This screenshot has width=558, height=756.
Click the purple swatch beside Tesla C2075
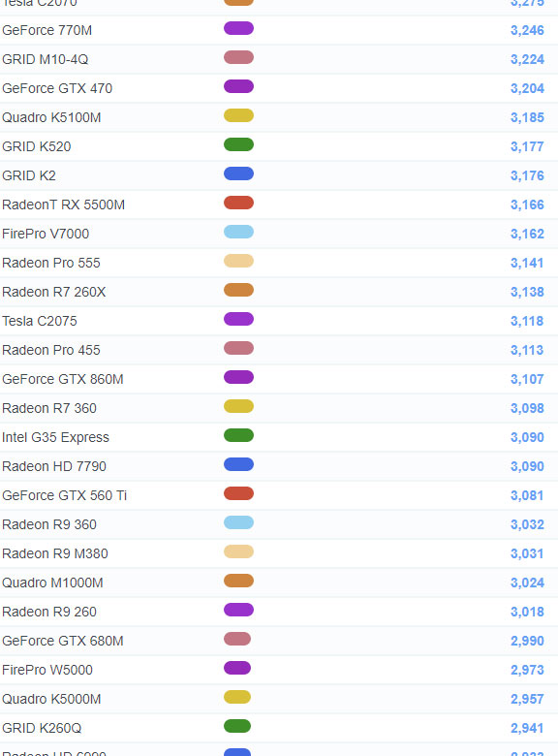point(238,319)
